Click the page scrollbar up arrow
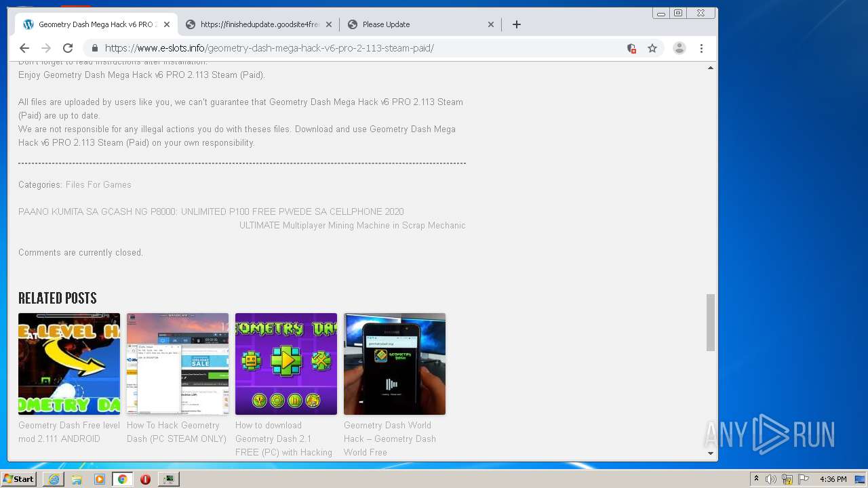 (x=711, y=68)
